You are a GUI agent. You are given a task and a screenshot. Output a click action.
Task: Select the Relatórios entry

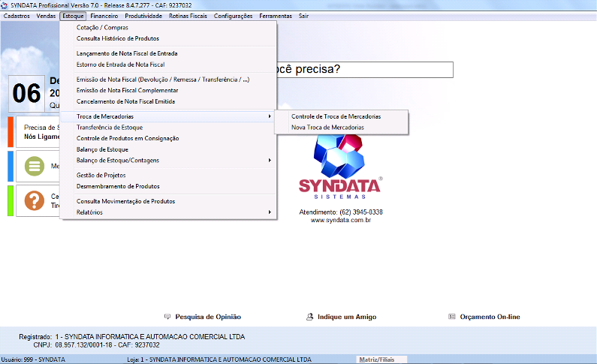tap(168, 212)
